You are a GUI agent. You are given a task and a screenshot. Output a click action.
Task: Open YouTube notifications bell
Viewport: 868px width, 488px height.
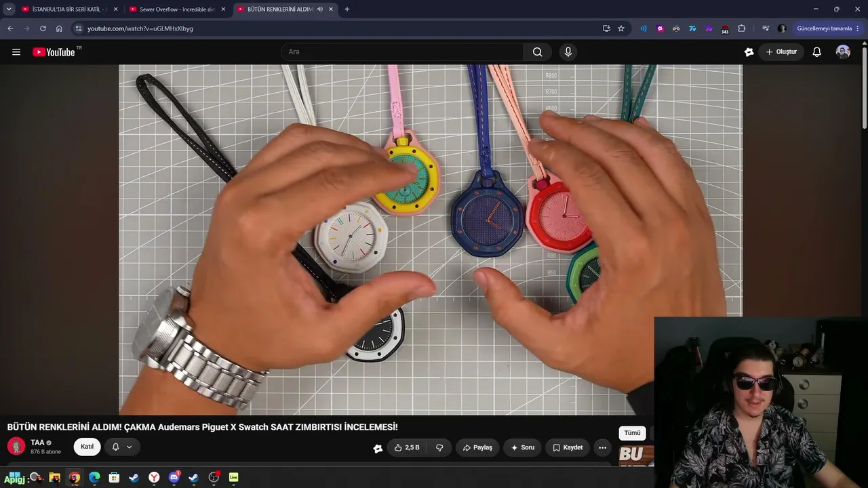click(x=817, y=52)
